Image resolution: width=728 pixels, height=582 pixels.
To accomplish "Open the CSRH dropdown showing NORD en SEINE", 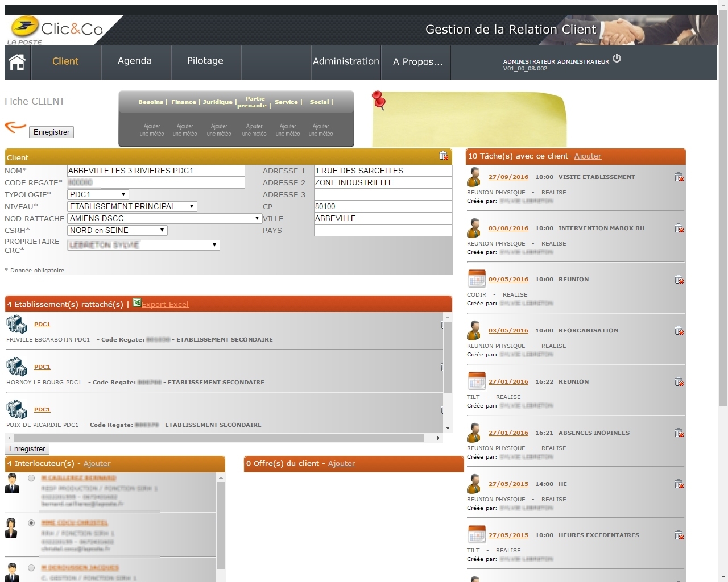I will tap(117, 230).
